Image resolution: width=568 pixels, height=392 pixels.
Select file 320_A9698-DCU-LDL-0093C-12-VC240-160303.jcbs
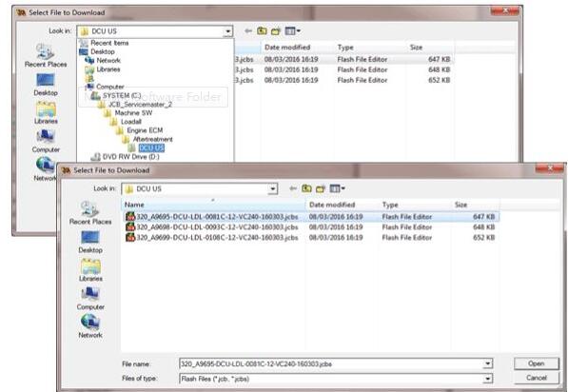pos(217,226)
